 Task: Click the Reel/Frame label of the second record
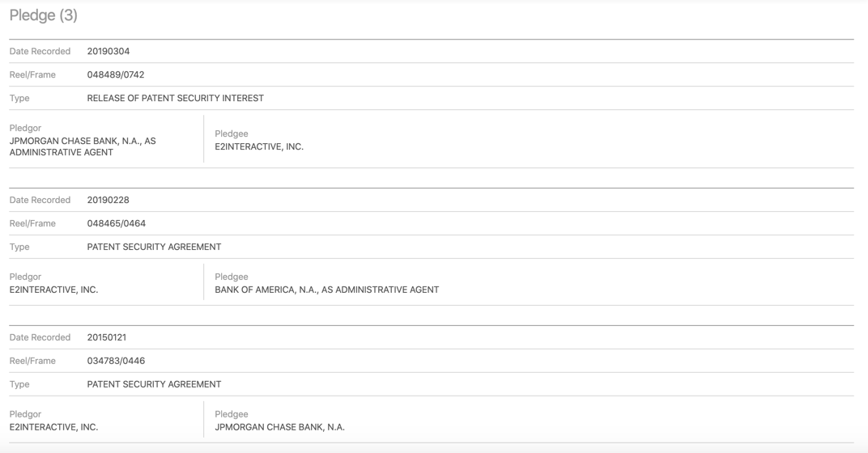32,223
